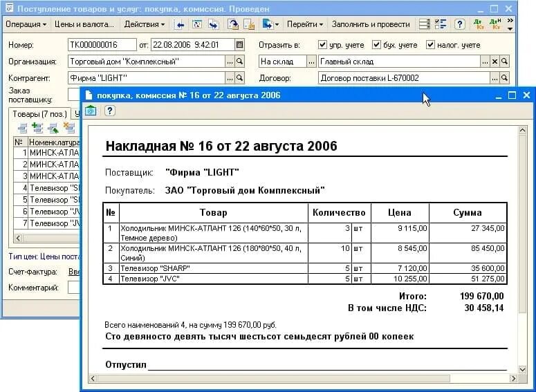Toggle the упр. учете checkbox

tap(322, 44)
